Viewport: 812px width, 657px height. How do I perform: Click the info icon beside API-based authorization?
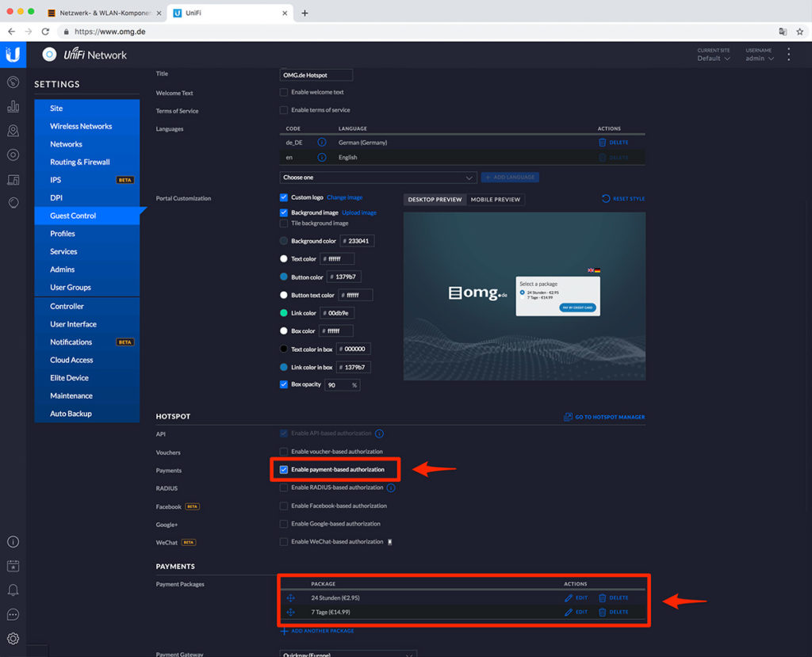point(380,434)
